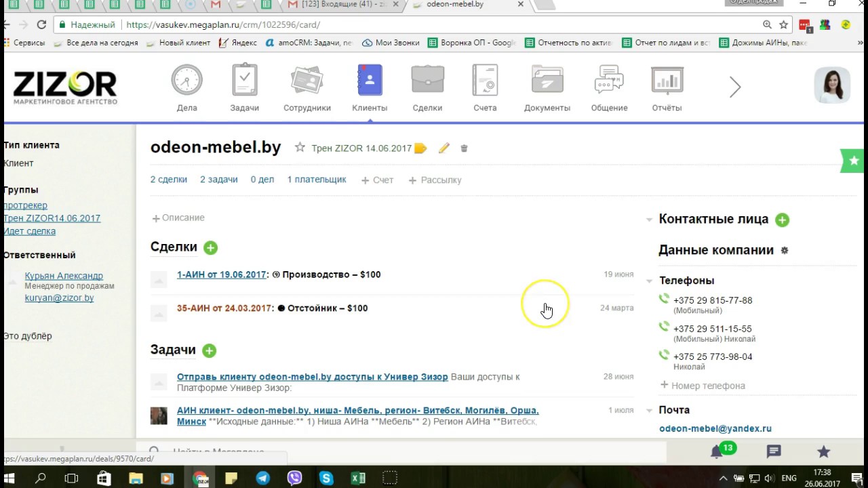This screenshot has height=488, width=868.
Task: Click the yellow tag icon next to Трен ZIZOR
Action: point(420,148)
